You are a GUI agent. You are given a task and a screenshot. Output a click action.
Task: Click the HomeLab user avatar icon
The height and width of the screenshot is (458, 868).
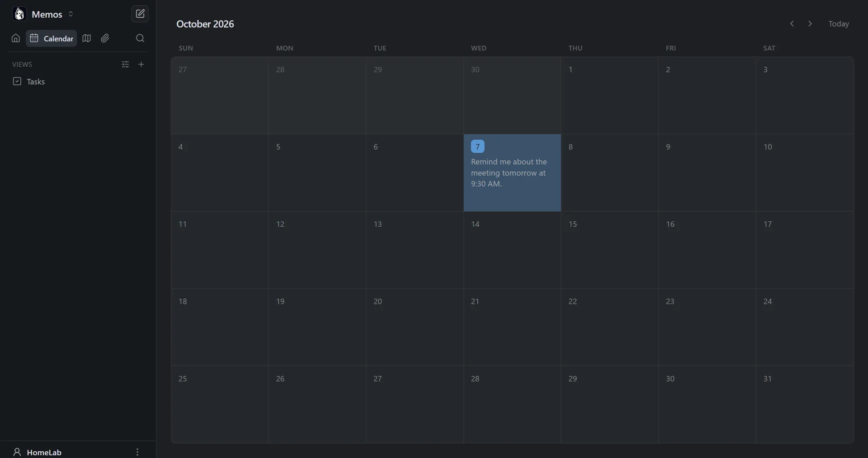click(17, 452)
